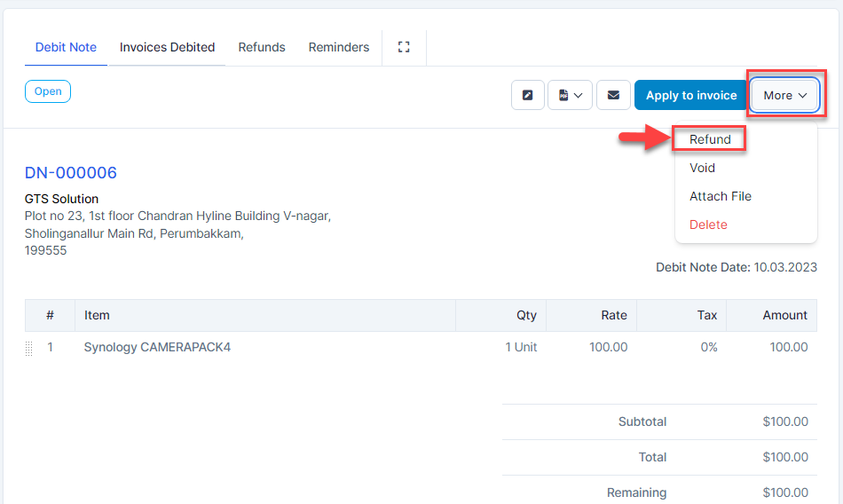Screen dimensions: 843x504
Task: Choose Void in the dropdown menu
Action: (x=702, y=168)
